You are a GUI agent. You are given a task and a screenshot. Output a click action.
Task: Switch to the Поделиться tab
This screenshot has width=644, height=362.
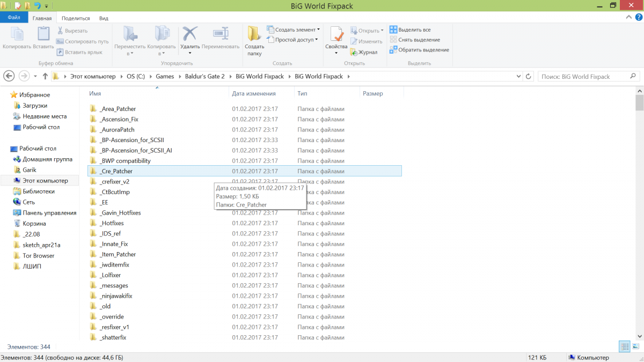click(76, 18)
